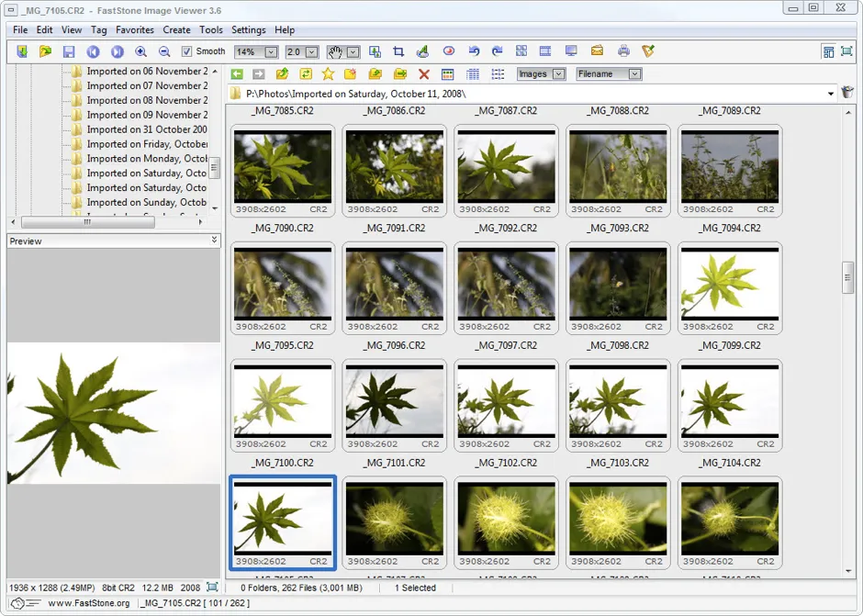The height and width of the screenshot is (616, 863).
Task: Delete selected file with red X icon
Action: [423, 74]
